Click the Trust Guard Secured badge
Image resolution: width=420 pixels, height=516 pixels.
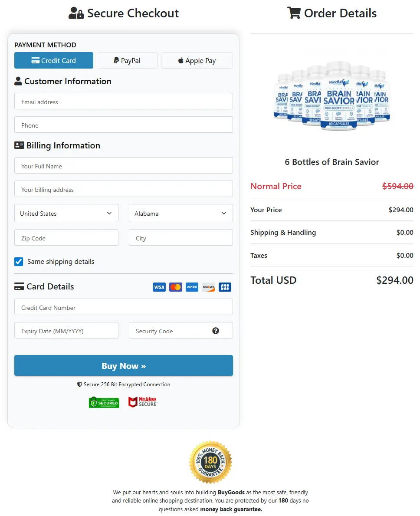(x=104, y=401)
